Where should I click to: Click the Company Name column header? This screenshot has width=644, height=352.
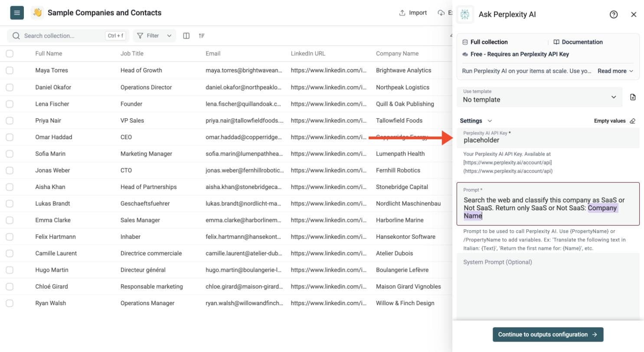(x=397, y=54)
